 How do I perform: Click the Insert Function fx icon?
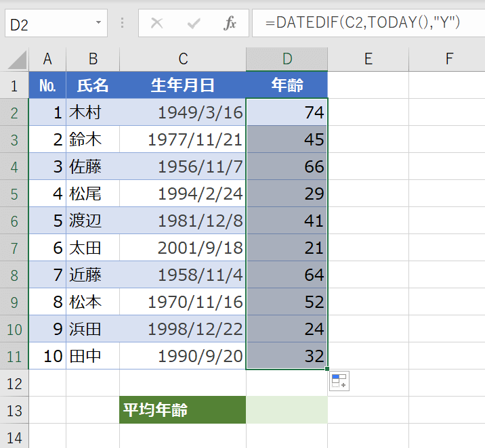230,24
